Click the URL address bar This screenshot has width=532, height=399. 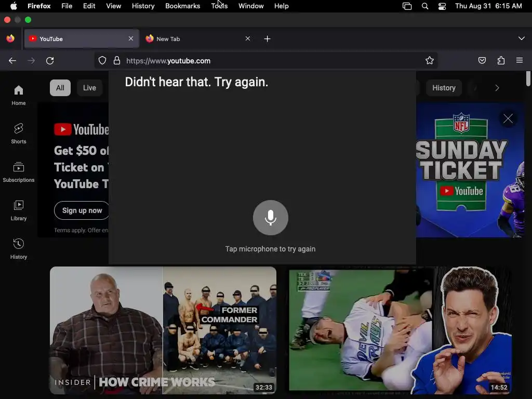point(265,61)
